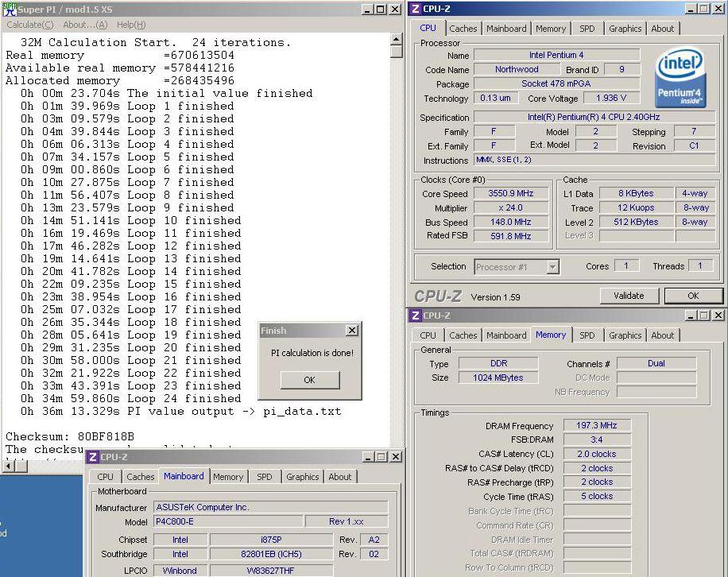Click the L1 Data cache value 8 KBytes

coord(636,194)
